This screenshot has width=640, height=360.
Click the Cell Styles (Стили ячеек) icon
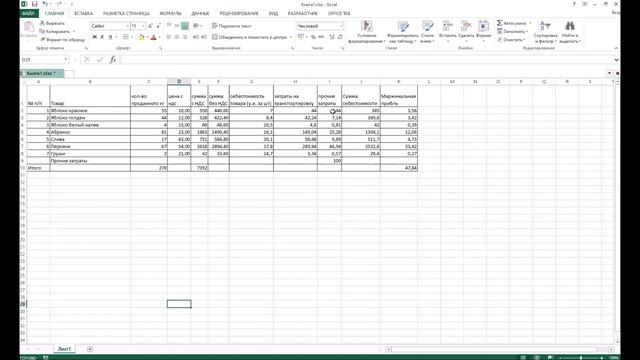pos(427,26)
